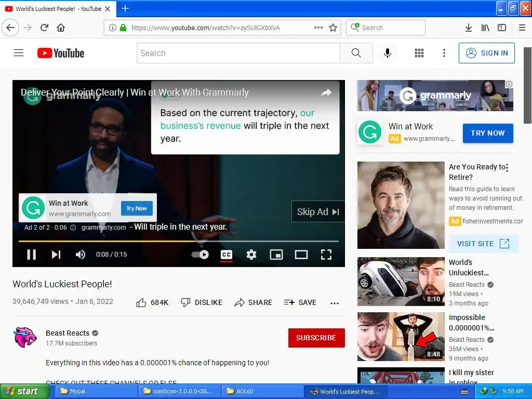Search with voice microphone icon
The width and height of the screenshot is (532, 399).
(x=388, y=53)
